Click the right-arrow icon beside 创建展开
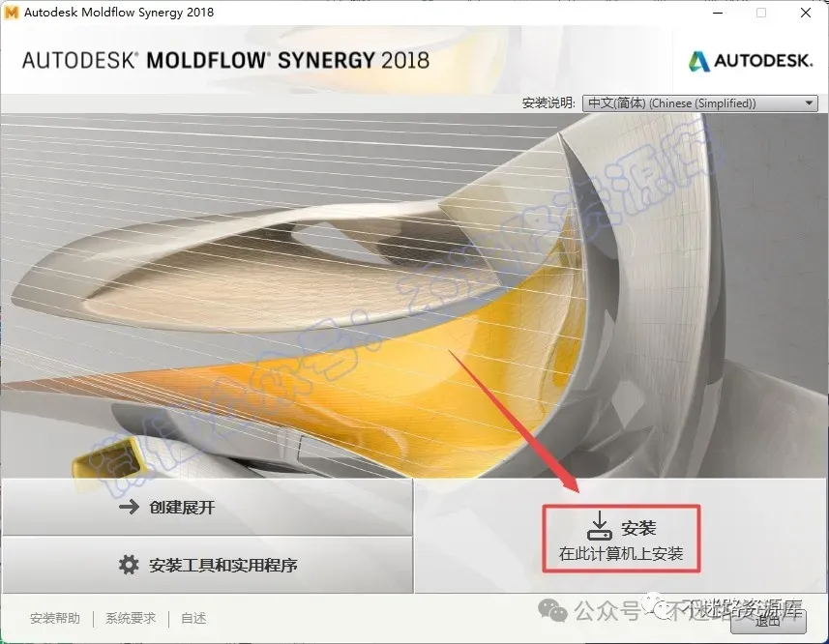The image size is (829, 644). point(129,507)
